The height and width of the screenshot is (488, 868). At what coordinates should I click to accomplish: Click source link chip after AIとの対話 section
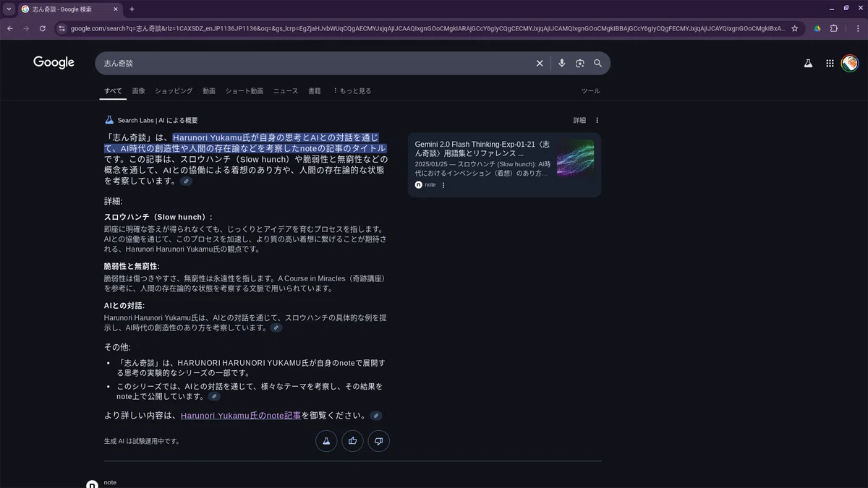click(x=276, y=328)
